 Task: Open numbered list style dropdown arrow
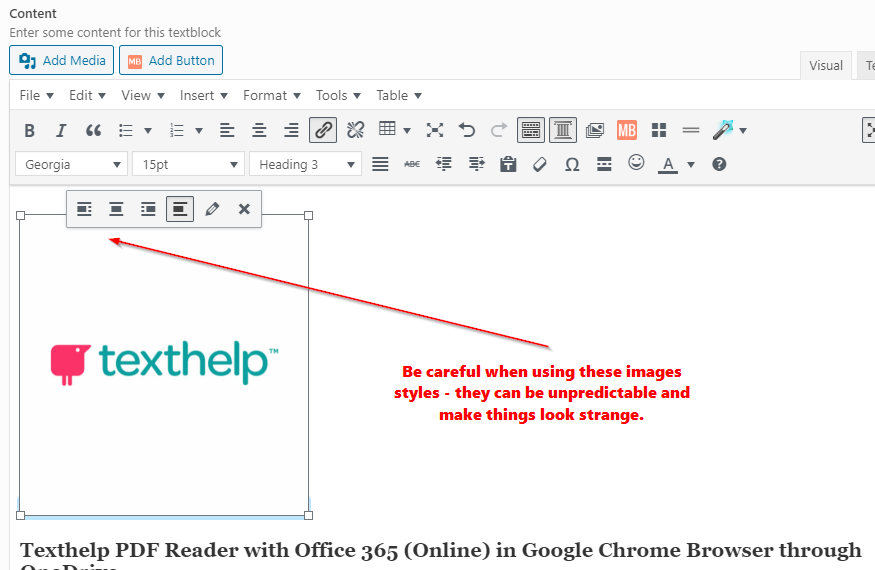click(x=199, y=131)
